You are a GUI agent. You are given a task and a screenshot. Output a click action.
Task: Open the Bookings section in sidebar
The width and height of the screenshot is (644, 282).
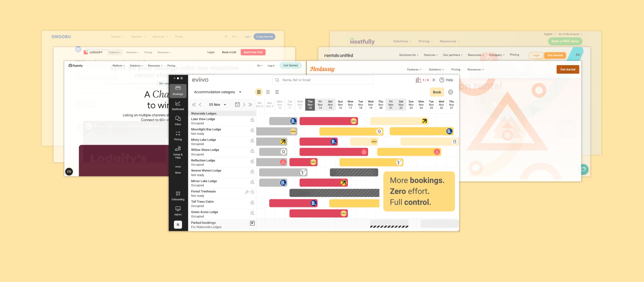pos(178,91)
